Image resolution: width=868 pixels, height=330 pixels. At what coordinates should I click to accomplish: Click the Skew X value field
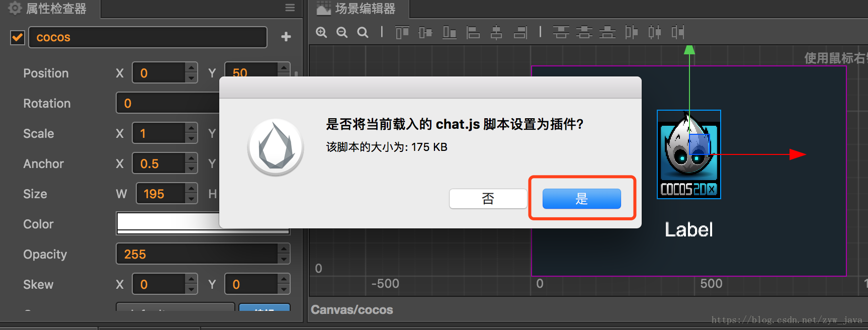(159, 284)
